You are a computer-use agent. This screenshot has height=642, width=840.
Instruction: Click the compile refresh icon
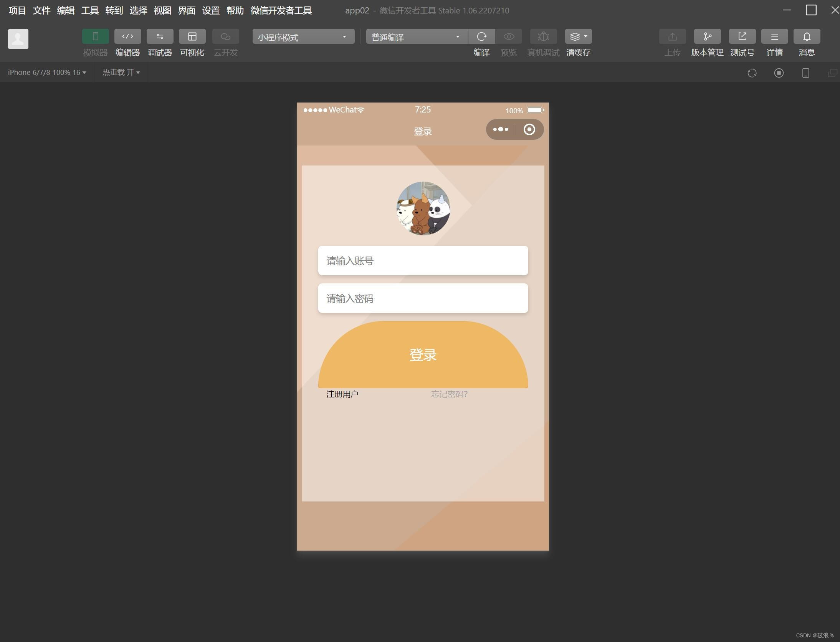click(x=482, y=36)
